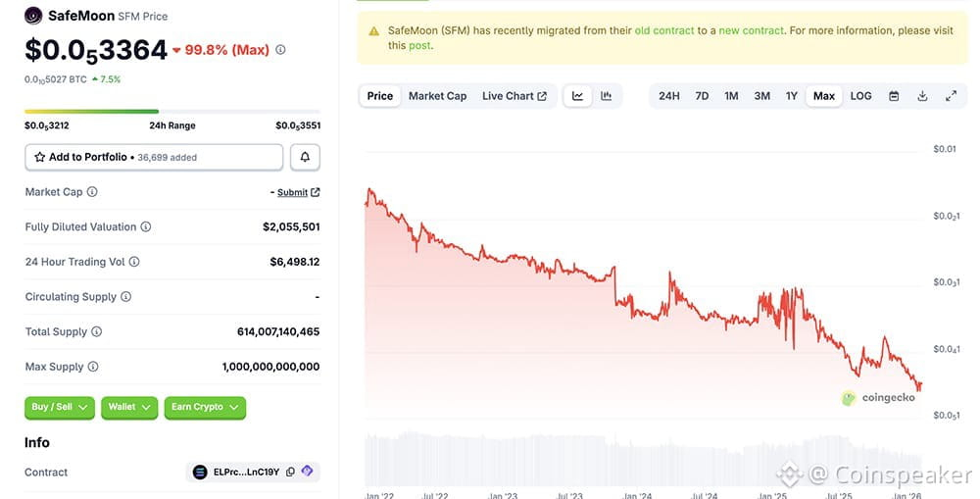Click Add to Portfolio button

point(154,157)
